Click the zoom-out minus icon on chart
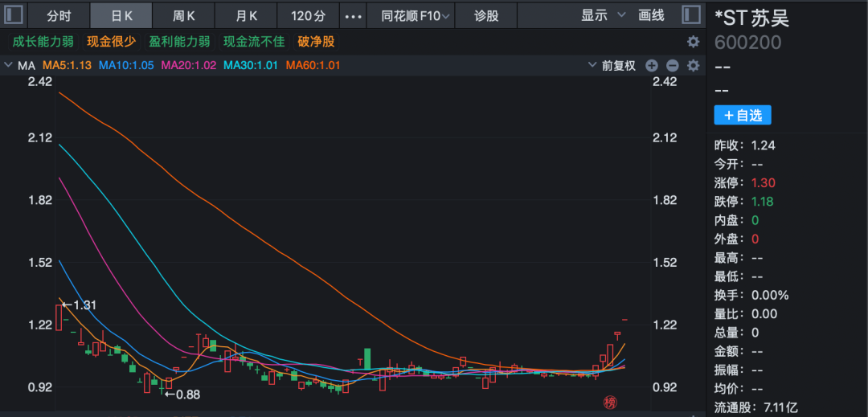Screen dimensions: 868x417 (672, 66)
